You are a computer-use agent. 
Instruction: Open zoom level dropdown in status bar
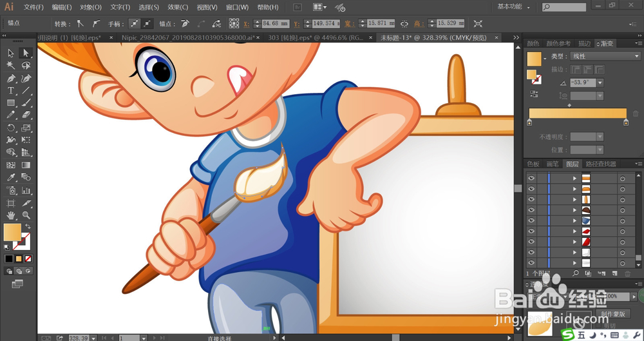pos(93,338)
